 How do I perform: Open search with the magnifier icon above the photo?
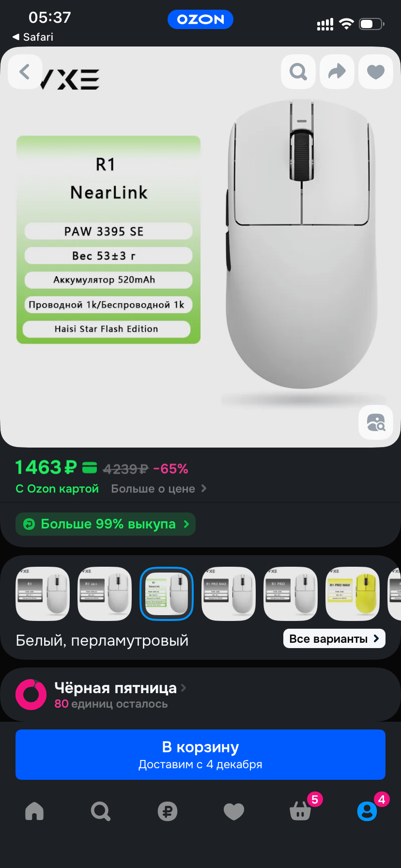pyautogui.click(x=298, y=72)
